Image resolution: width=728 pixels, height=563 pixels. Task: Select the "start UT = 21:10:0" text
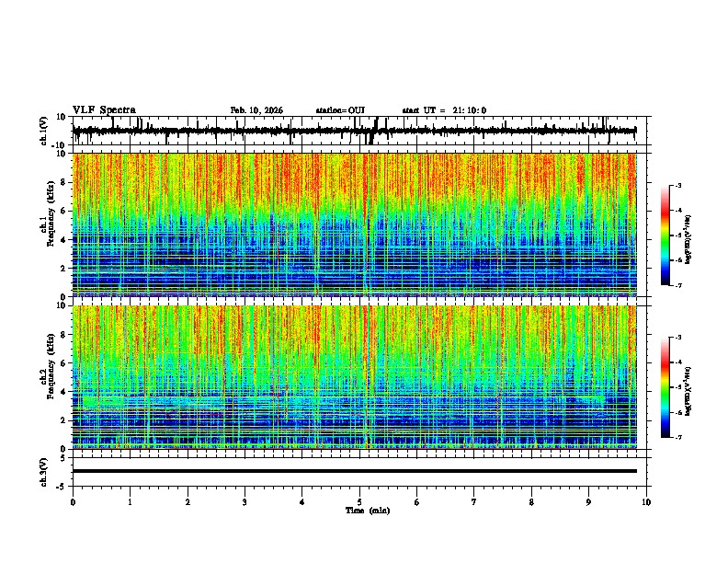tap(444, 110)
